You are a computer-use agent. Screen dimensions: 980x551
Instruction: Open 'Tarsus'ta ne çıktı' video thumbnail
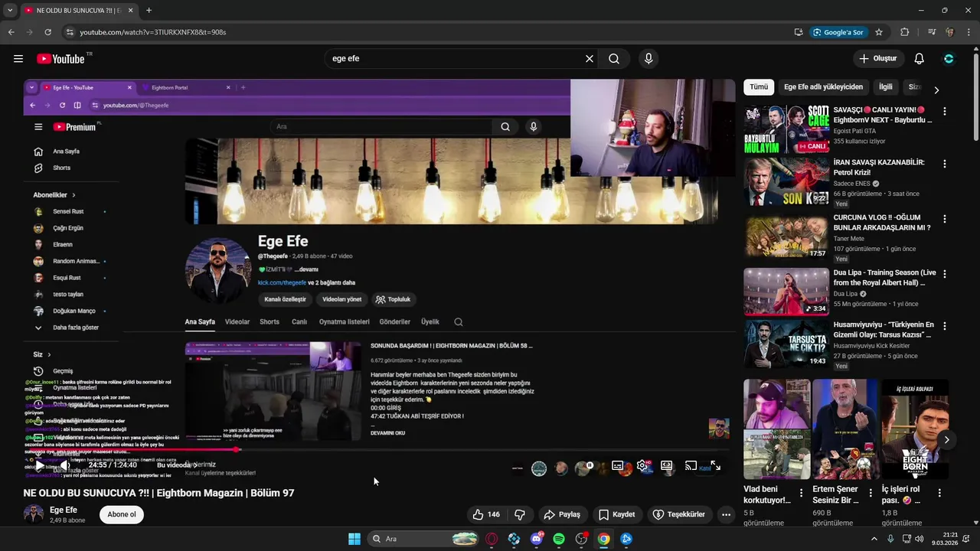click(x=786, y=344)
